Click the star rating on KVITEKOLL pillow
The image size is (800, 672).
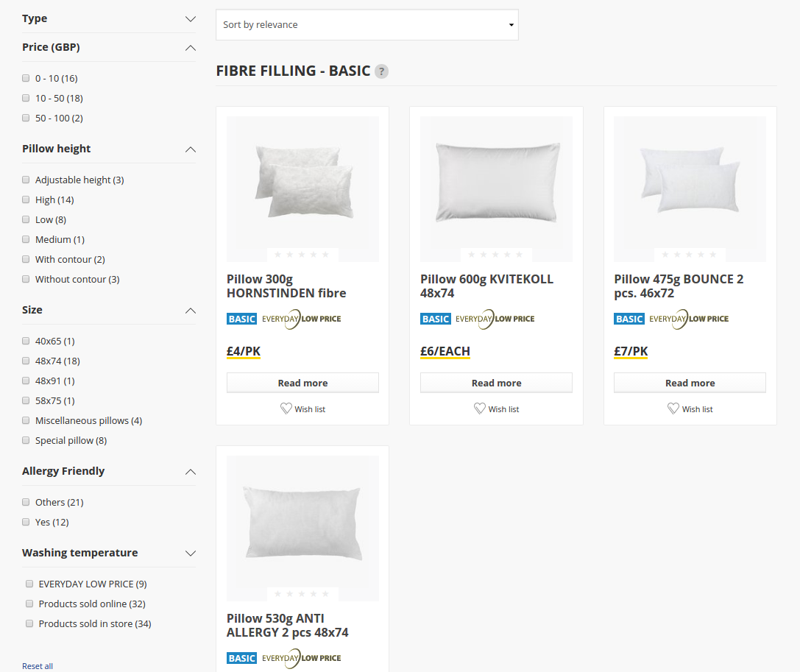click(x=495, y=254)
